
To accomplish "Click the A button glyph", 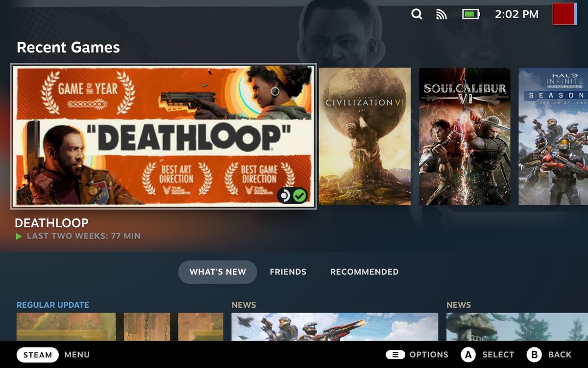I will 468,355.
